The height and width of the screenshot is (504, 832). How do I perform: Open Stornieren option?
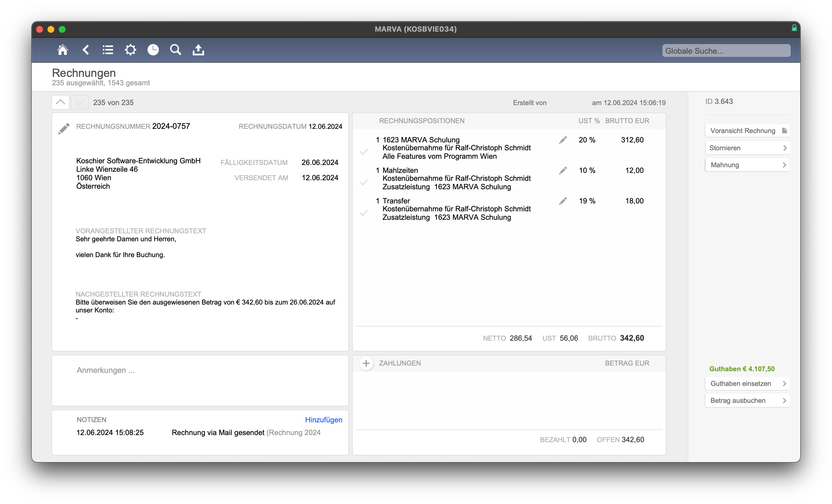pyautogui.click(x=747, y=148)
